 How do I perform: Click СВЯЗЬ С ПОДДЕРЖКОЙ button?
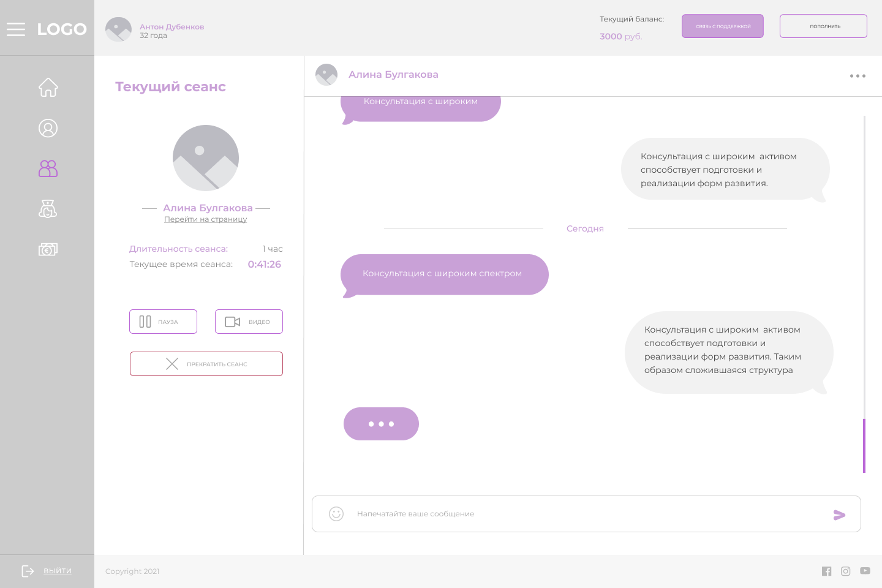click(722, 26)
